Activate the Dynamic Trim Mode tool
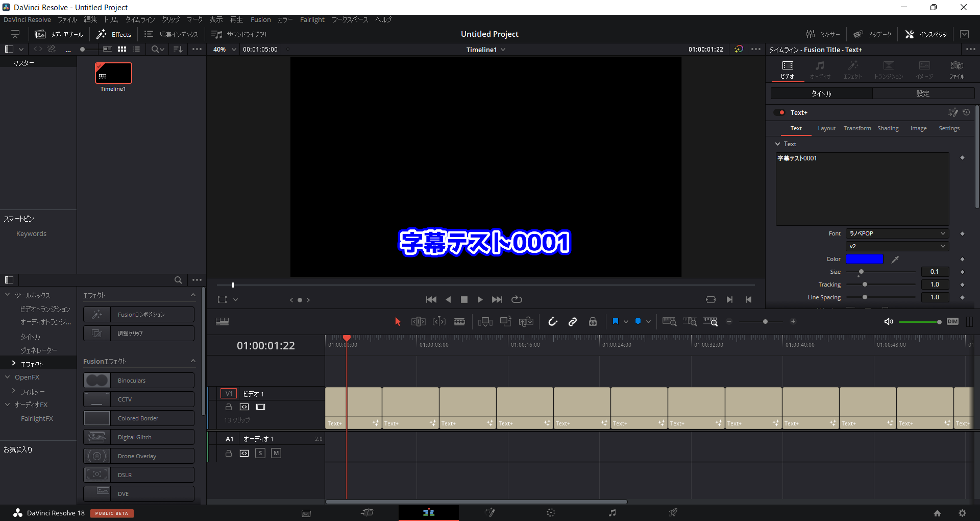Viewport: 980px width, 521px height. click(x=439, y=322)
